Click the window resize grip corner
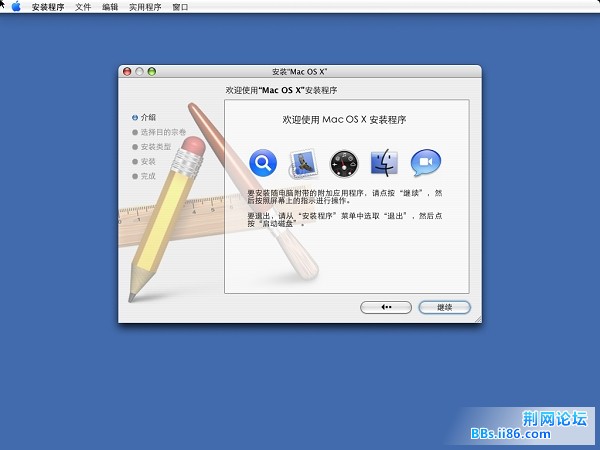Screen dimensions: 600x450 tap(478, 319)
